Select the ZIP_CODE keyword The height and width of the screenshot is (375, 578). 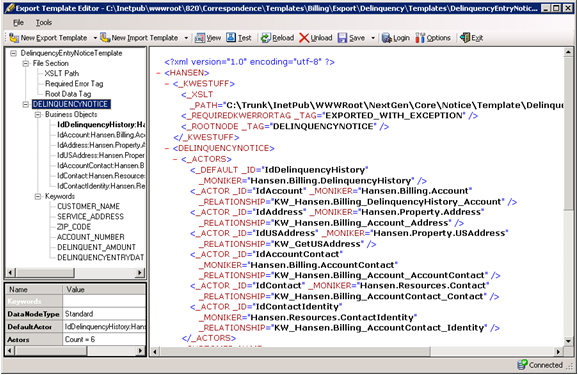[74, 227]
